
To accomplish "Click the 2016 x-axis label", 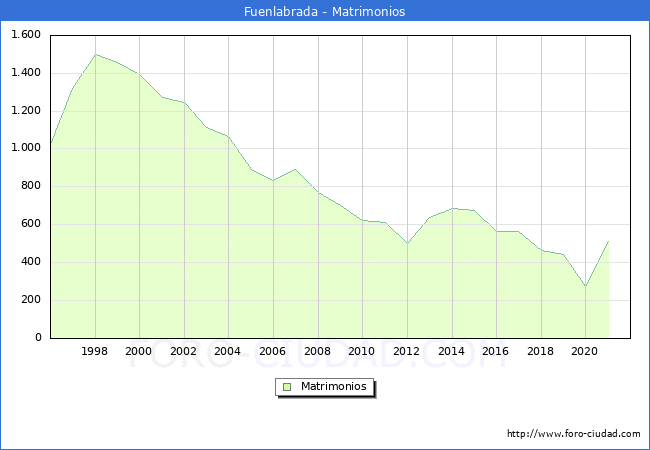I will 495,351.
